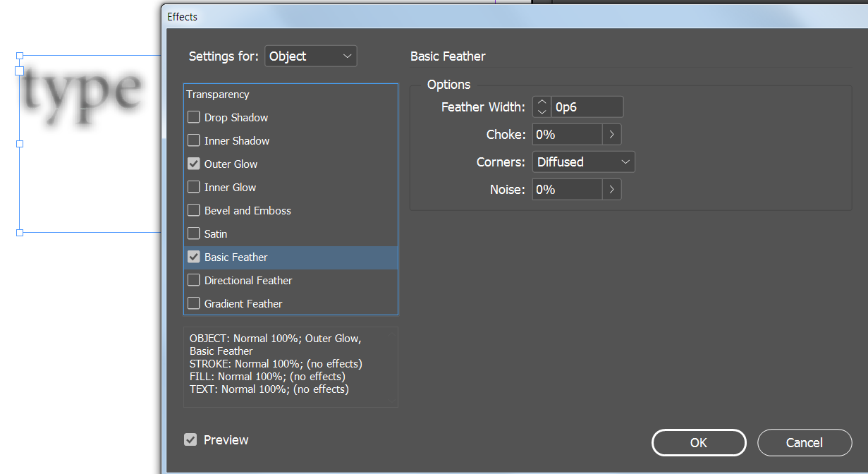Enable the Gradient Feather effect

coord(194,303)
